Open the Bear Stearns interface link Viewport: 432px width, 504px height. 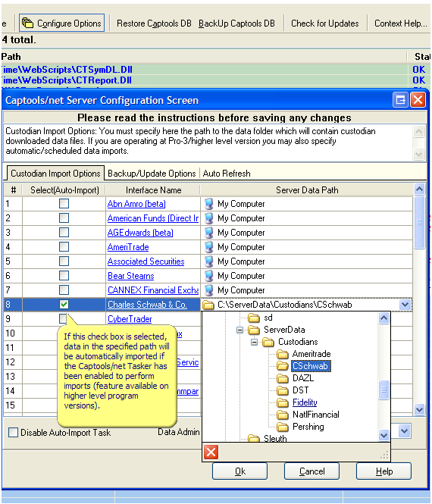pyautogui.click(x=131, y=276)
